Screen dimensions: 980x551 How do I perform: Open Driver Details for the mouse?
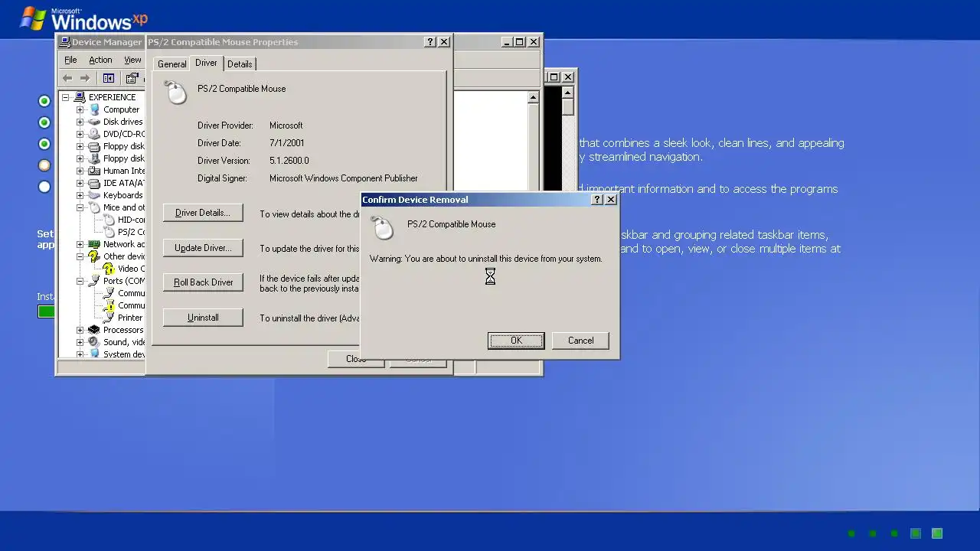click(x=203, y=213)
